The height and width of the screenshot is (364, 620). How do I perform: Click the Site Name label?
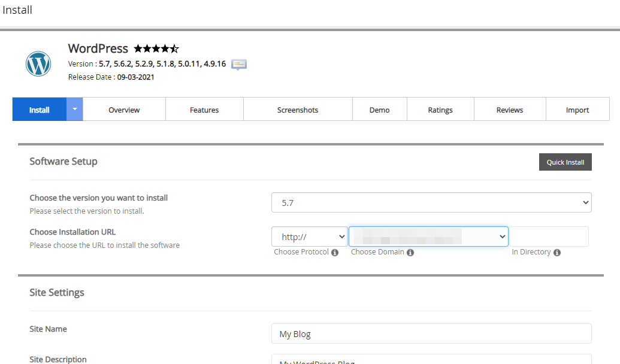click(49, 329)
